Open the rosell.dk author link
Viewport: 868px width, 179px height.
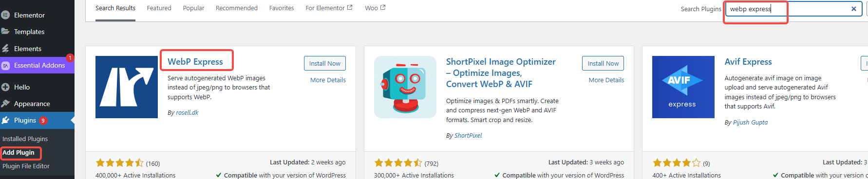pyautogui.click(x=187, y=113)
